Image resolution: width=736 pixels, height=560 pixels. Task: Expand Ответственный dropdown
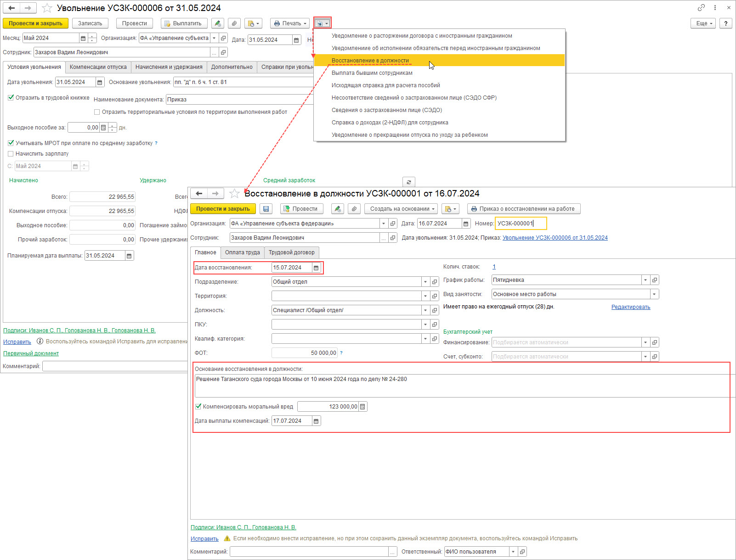point(513,552)
